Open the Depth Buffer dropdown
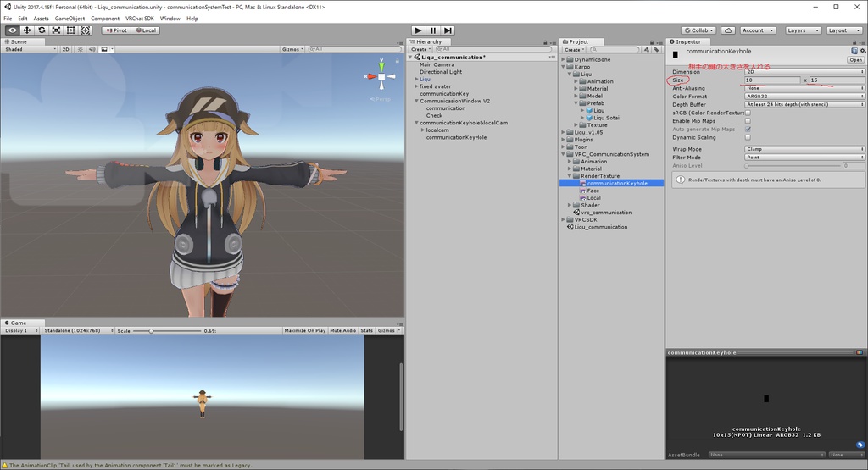The width and height of the screenshot is (868, 470). point(804,104)
